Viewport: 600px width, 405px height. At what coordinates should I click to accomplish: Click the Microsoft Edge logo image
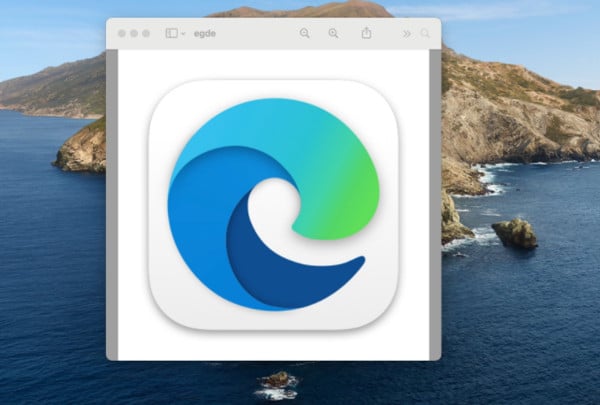click(273, 205)
